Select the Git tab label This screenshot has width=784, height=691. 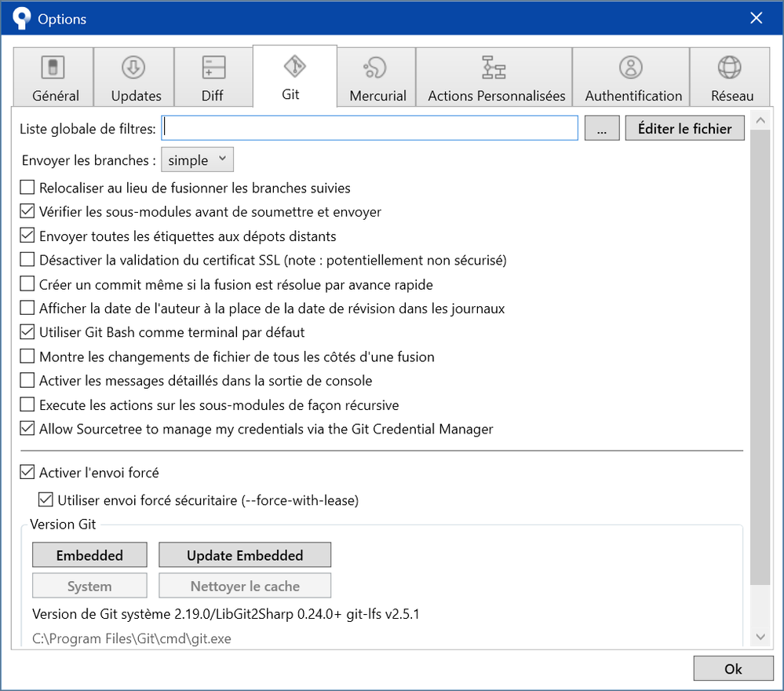290,94
